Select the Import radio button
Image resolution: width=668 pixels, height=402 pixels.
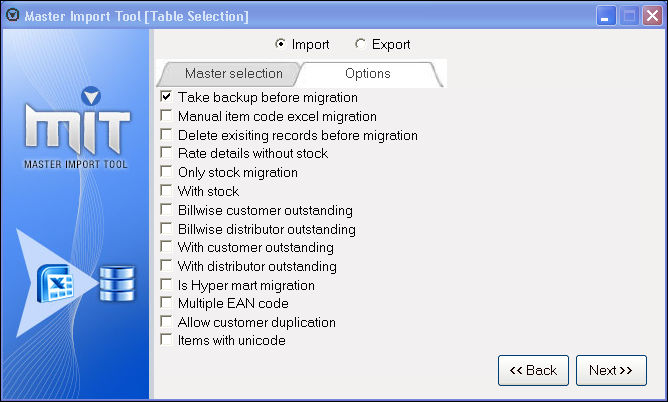(281, 45)
